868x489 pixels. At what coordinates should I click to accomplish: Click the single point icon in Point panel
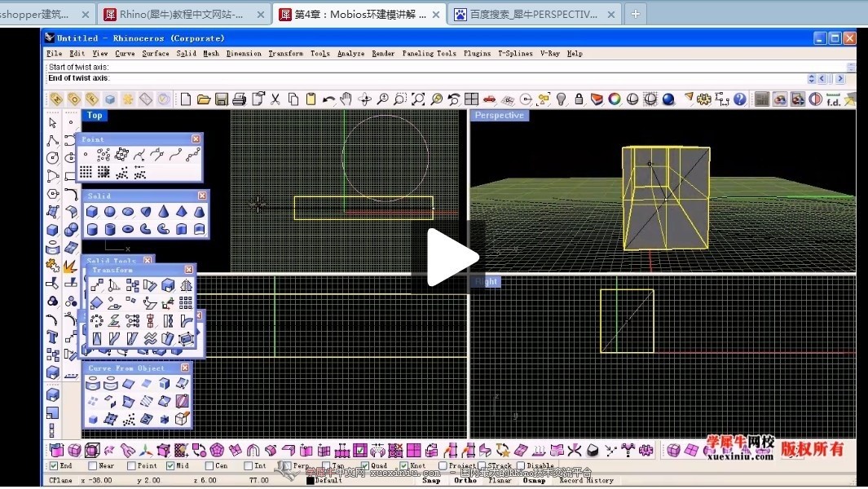coord(86,155)
